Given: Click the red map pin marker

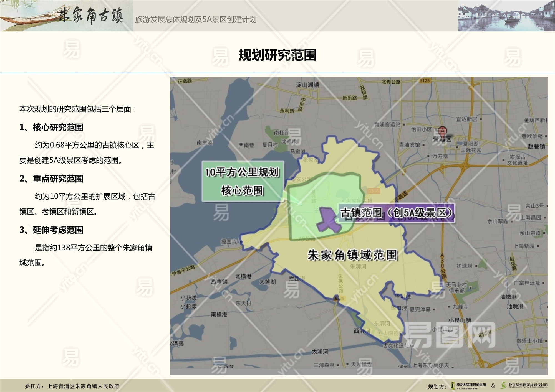Looking at the screenshot, I should (x=442, y=131).
